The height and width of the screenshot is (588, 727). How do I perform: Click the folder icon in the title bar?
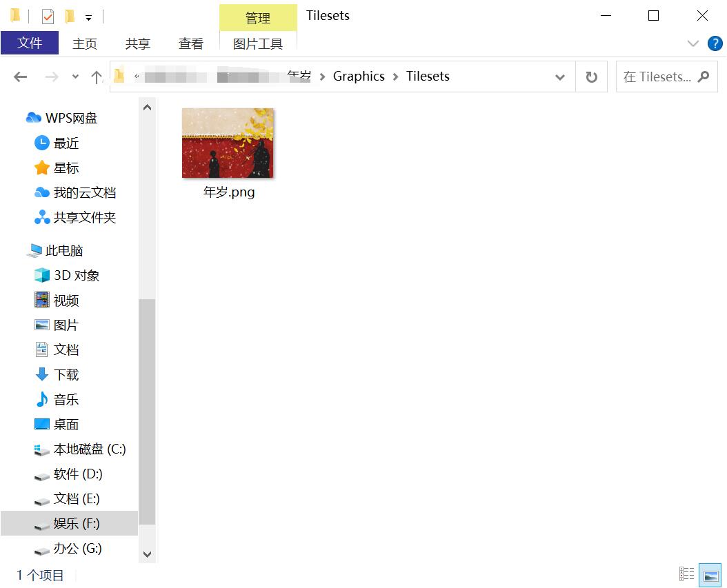(x=16, y=16)
